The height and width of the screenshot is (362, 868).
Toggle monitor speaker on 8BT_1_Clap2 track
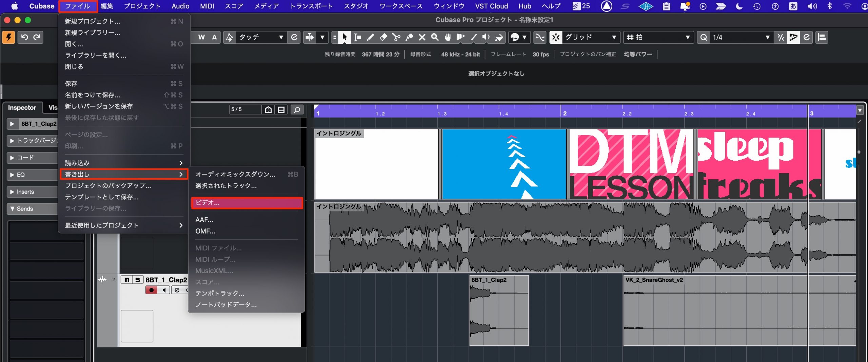pyautogui.click(x=164, y=290)
